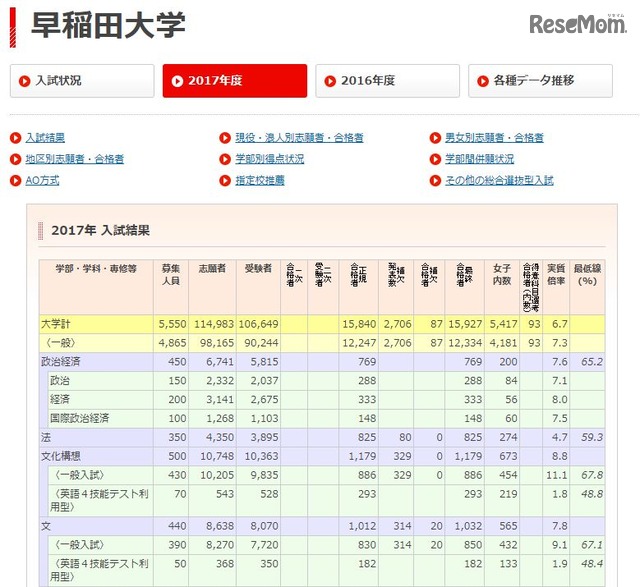Click the 受験者 column header
640x587 pixels.
(x=258, y=287)
